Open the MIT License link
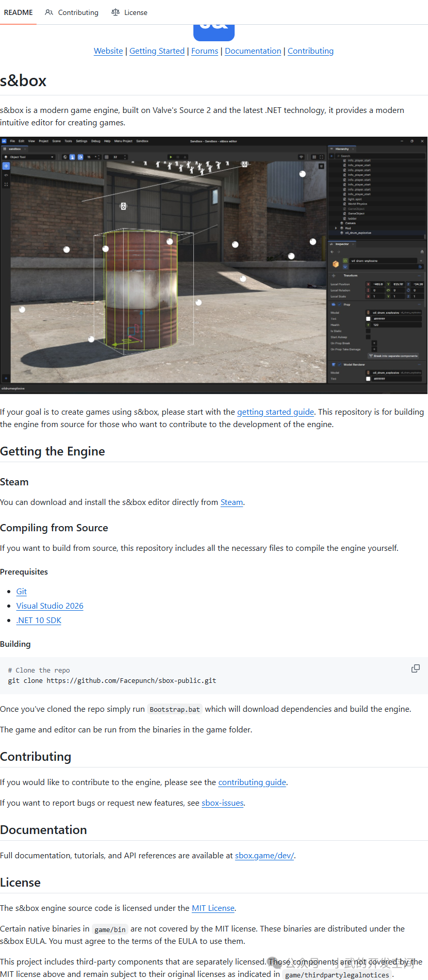This screenshot has width=428, height=980. pos(213,908)
